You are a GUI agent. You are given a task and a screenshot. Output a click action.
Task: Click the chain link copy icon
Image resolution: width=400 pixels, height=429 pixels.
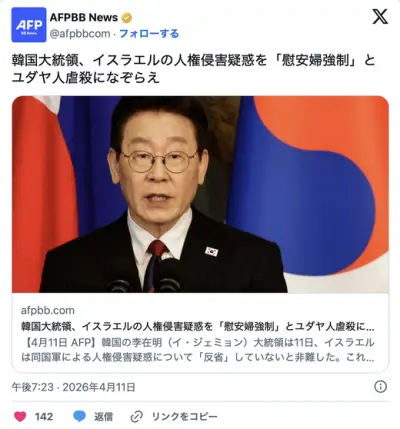click(137, 416)
